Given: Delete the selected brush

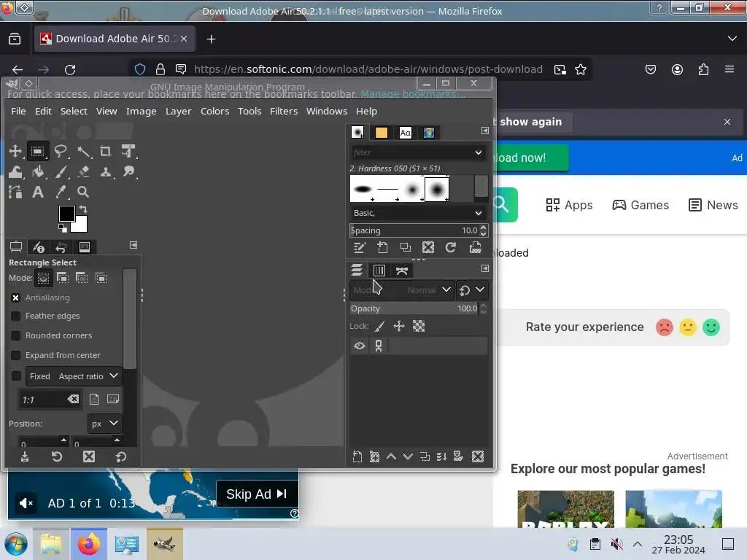Looking at the screenshot, I should 428,248.
